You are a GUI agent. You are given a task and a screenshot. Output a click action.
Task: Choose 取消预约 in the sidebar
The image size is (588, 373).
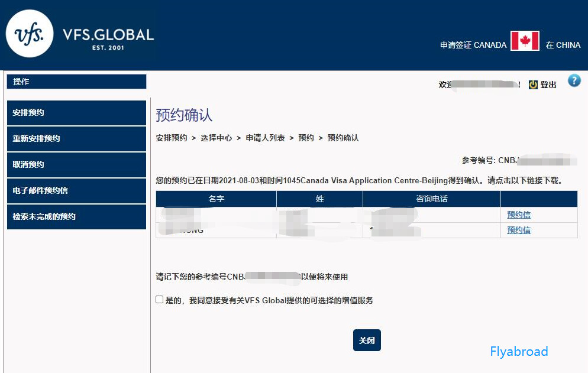click(x=76, y=164)
